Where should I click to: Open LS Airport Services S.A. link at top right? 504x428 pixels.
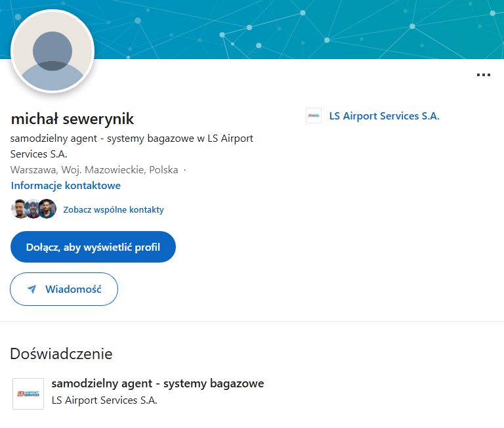384,116
